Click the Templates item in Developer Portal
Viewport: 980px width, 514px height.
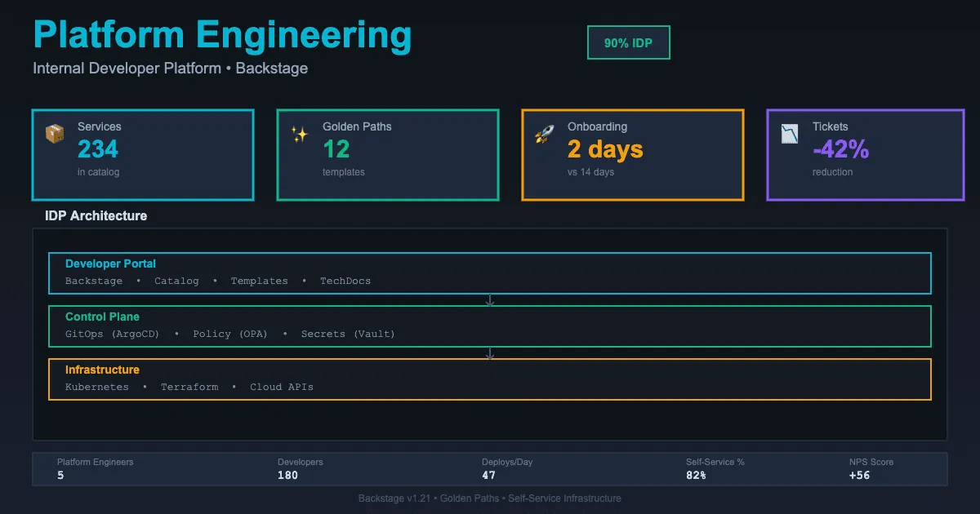(259, 281)
